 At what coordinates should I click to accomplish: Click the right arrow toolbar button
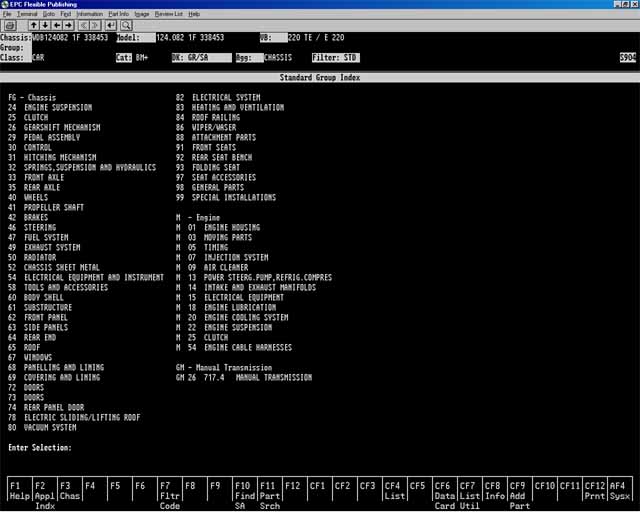pyautogui.click(x=68, y=25)
